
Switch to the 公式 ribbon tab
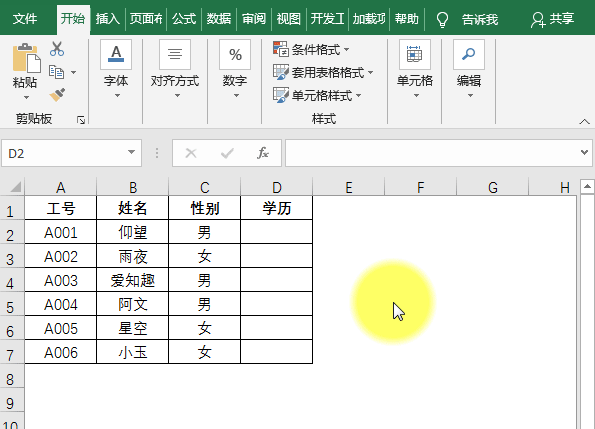184,19
